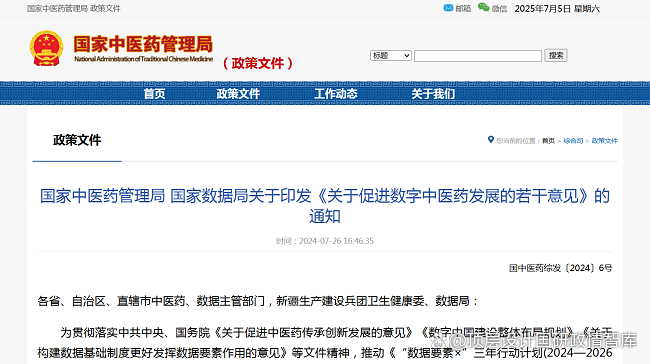This screenshot has width=650, height=364.
Task: Click the English name National Administration of Traditional Chinese Medicine
Action: (x=143, y=59)
